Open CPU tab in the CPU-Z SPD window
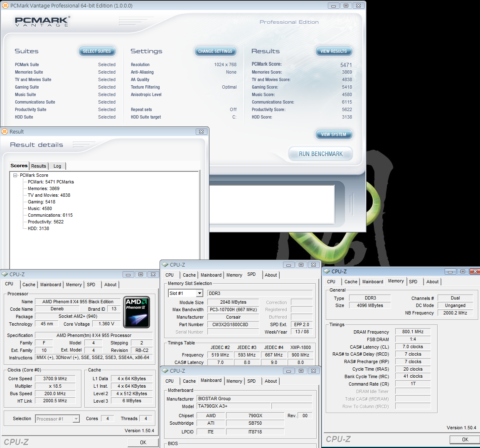 pos(170,275)
